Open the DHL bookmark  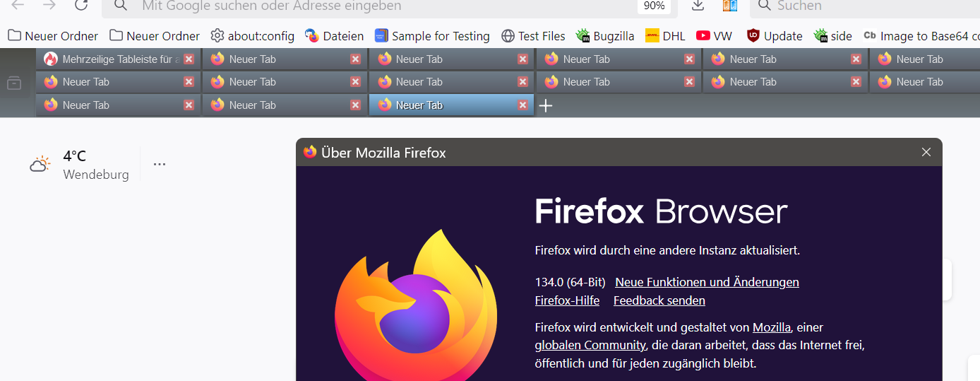click(665, 36)
